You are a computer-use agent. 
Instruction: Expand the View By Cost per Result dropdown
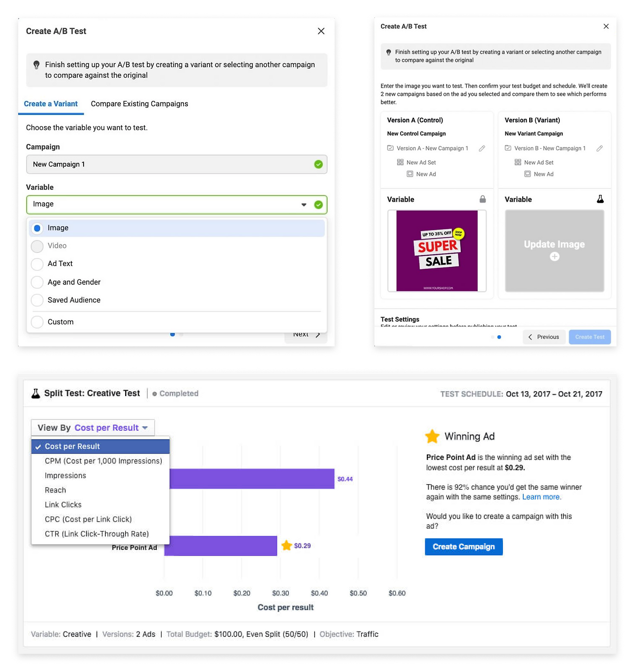[93, 428]
